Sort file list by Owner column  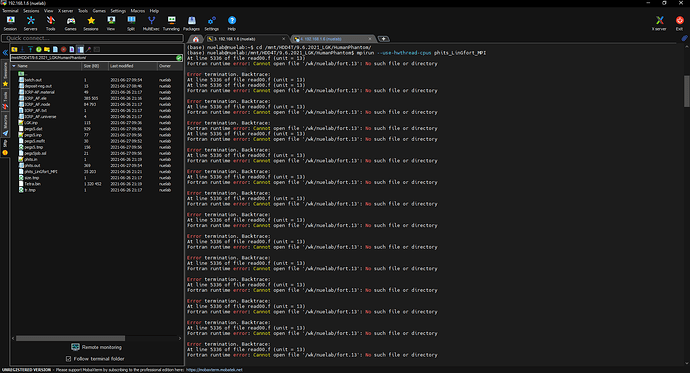[x=170, y=66]
